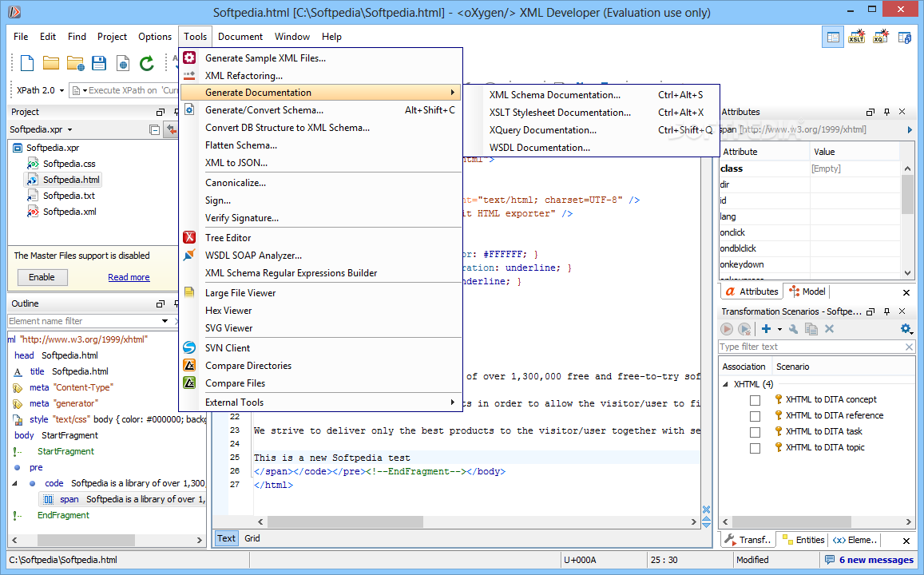Click the Collapse all icon in Project
Screen dimensions: 924x575
point(154,129)
